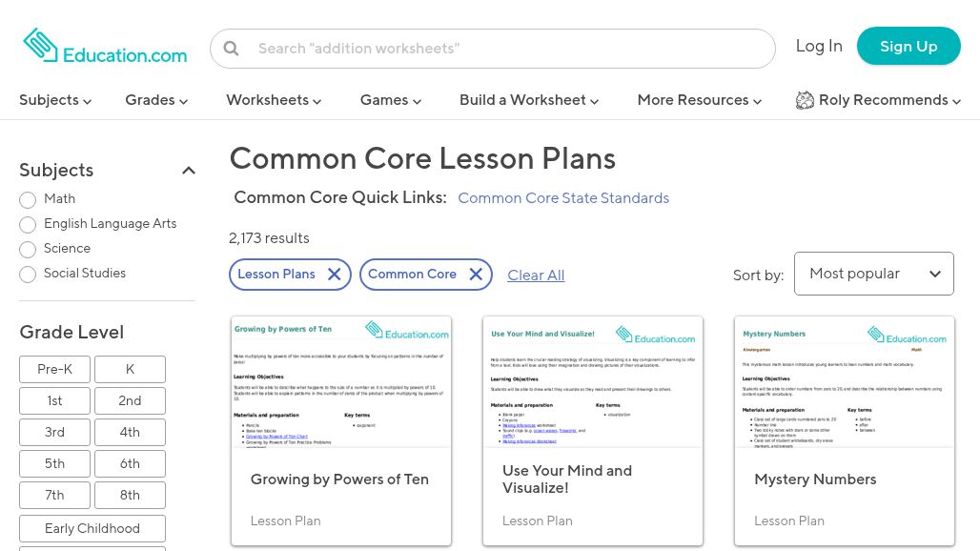Click the Clear All filters link

coord(536,275)
